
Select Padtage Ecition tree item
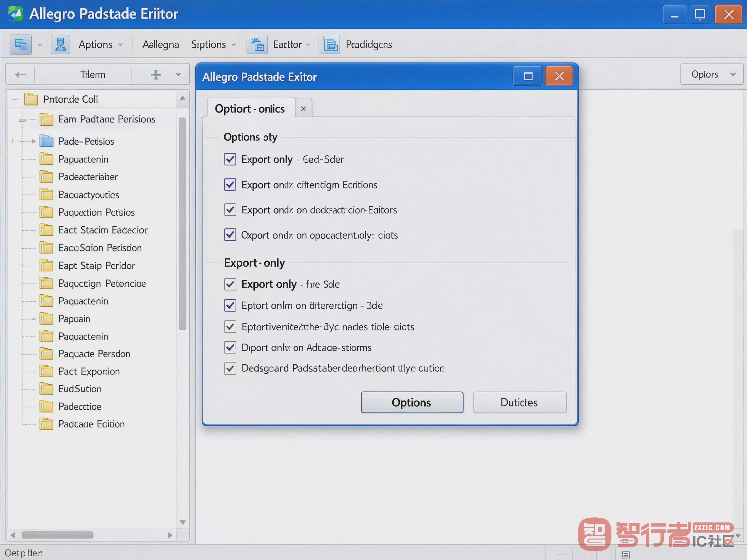click(92, 424)
